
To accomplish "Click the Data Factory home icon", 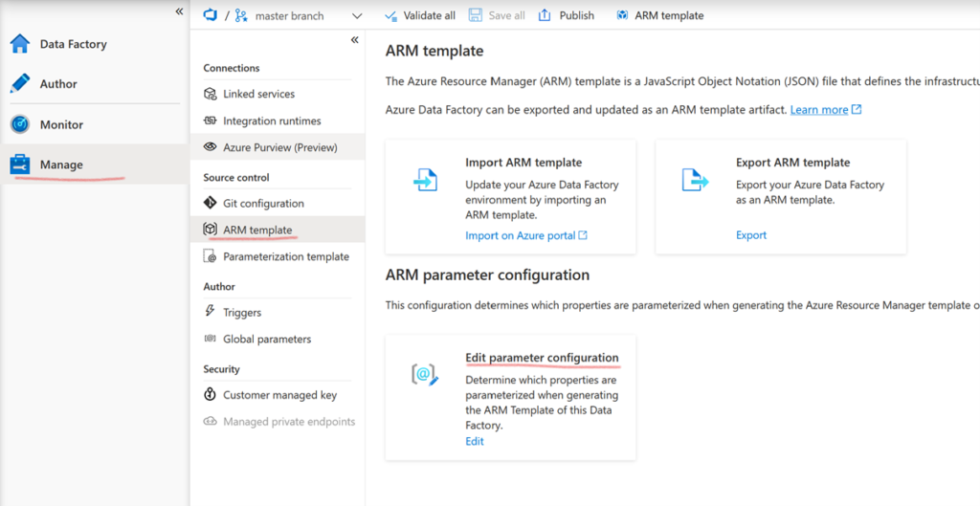I will coord(20,44).
